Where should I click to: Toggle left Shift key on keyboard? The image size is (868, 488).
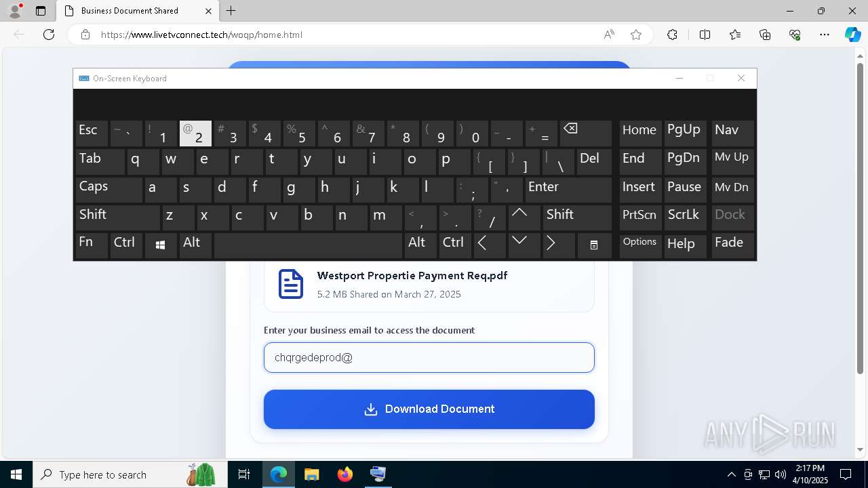point(117,217)
